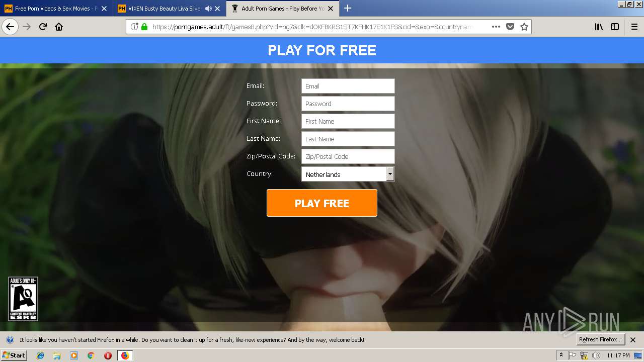Click the 'Zip/Postal Code:' label

(271, 156)
